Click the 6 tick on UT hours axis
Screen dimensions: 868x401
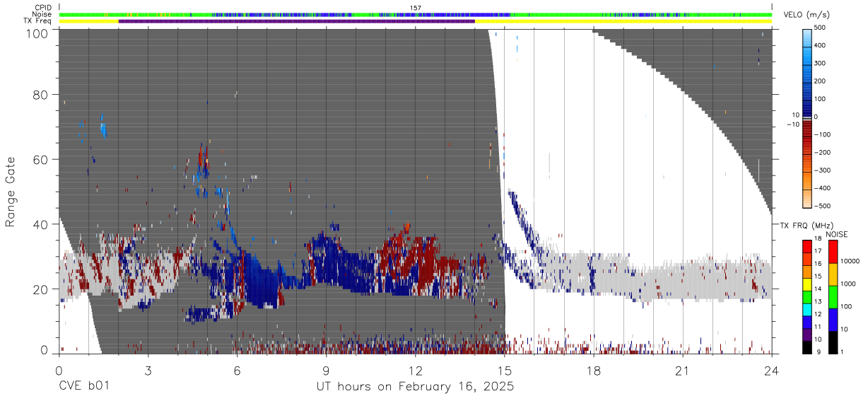pyautogui.click(x=237, y=370)
